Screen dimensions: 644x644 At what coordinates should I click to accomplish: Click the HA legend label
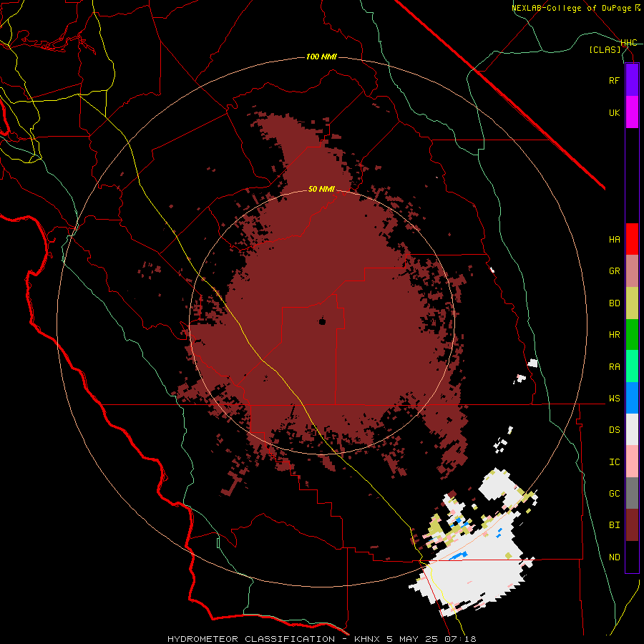point(614,239)
